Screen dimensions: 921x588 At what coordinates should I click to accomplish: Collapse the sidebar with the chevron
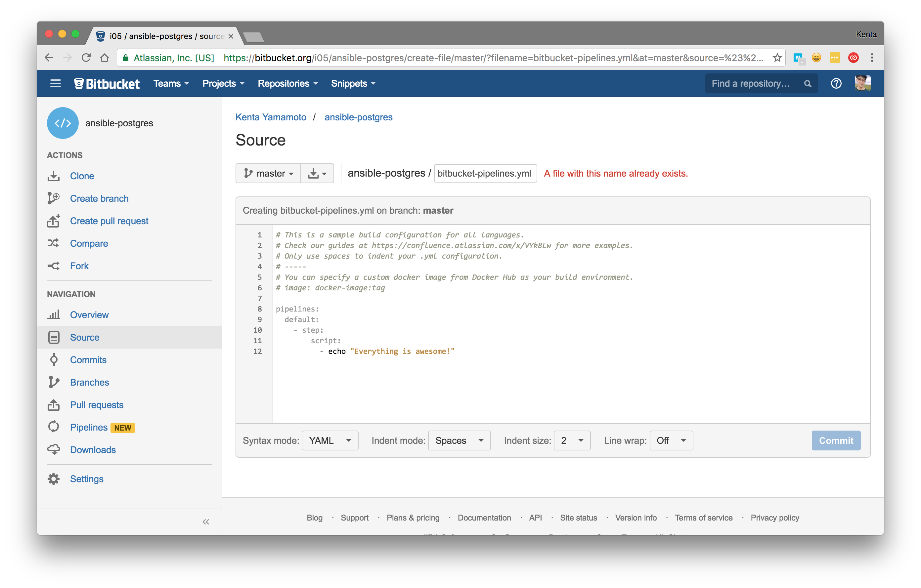pos(206,522)
